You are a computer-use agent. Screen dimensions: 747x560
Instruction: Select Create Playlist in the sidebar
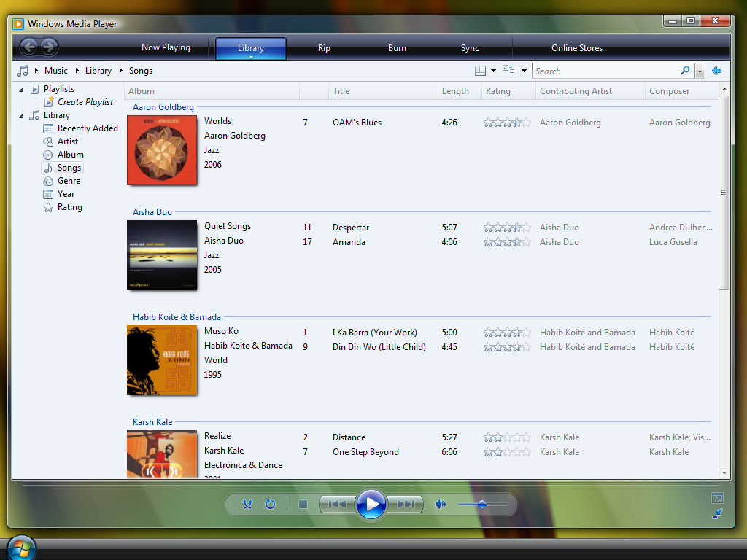pyautogui.click(x=85, y=102)
